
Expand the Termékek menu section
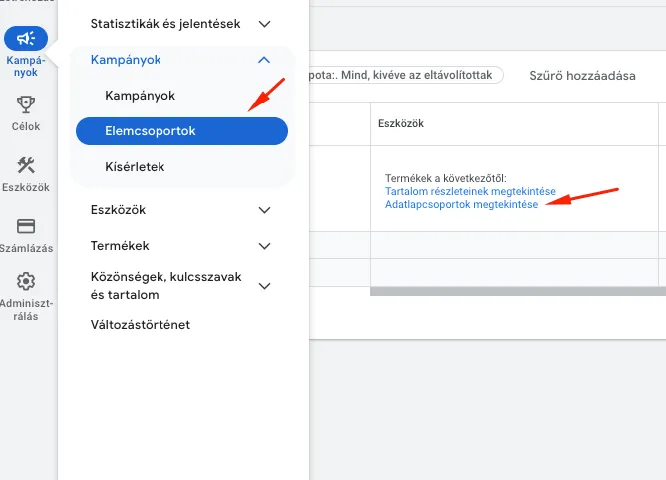click(264, 245)
